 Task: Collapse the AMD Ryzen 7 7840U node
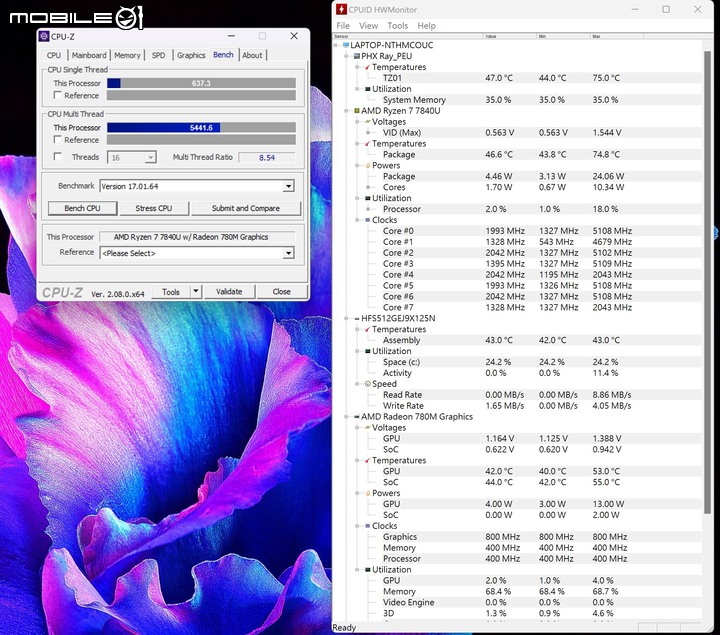coord(347,111)
